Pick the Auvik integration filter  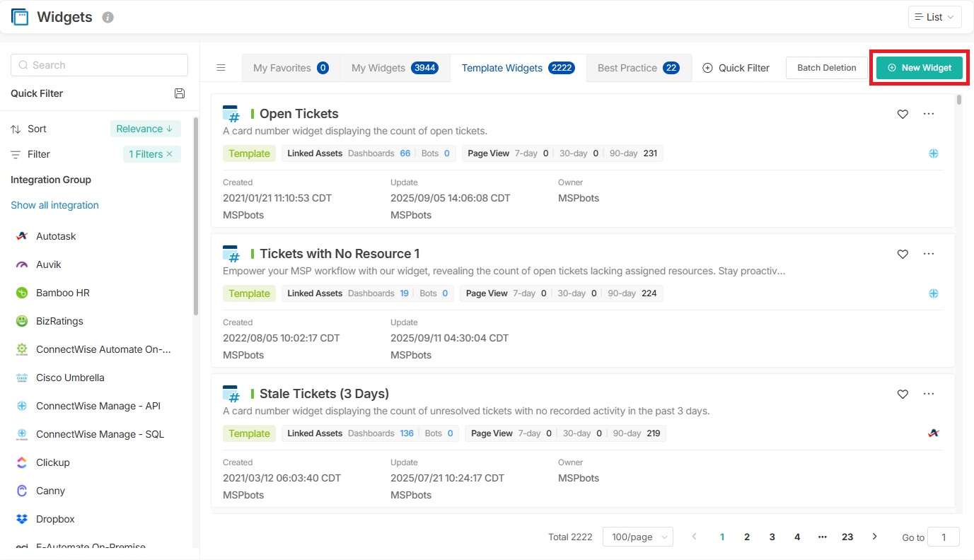click(x=49, y=264)
